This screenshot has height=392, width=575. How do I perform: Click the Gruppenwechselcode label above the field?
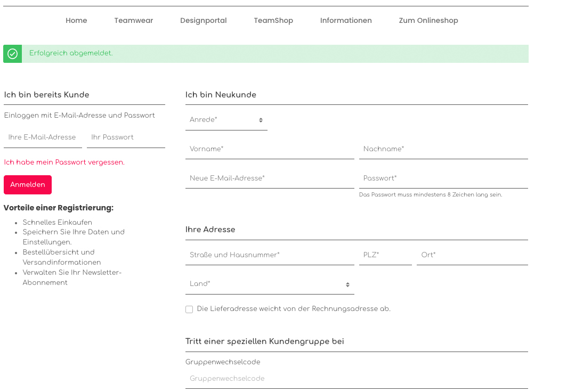click(x=223, y=362)
